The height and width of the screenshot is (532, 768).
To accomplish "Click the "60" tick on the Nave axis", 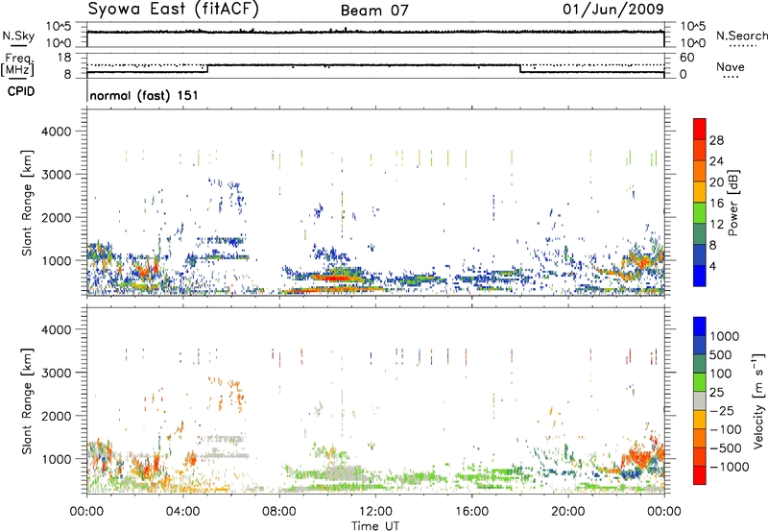I will (687, 58).
